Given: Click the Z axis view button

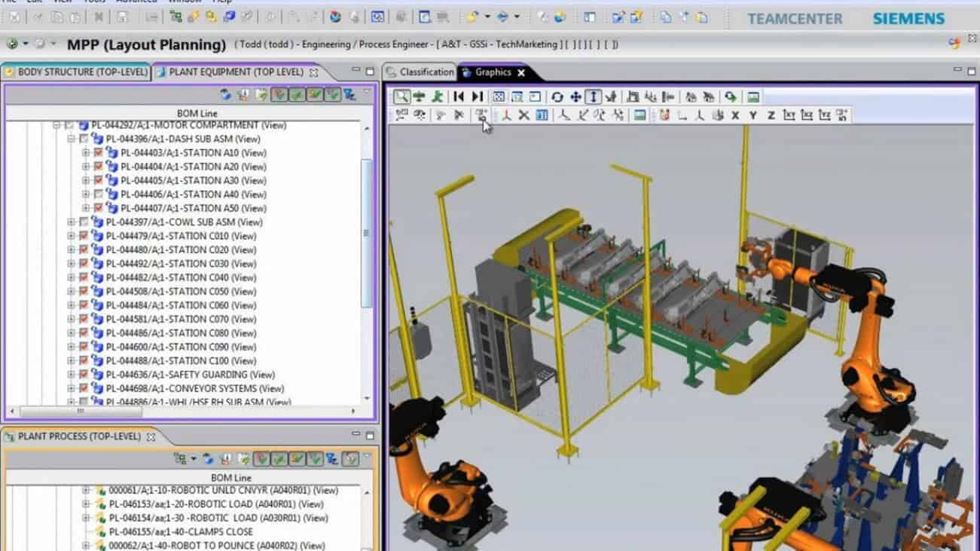Looking at the screenshot, I should click(771, 115).
